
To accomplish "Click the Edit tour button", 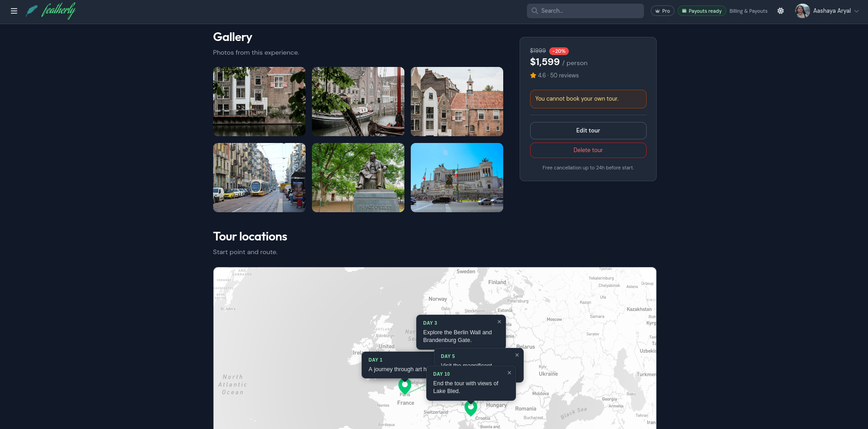I will [x=588, y=131].
